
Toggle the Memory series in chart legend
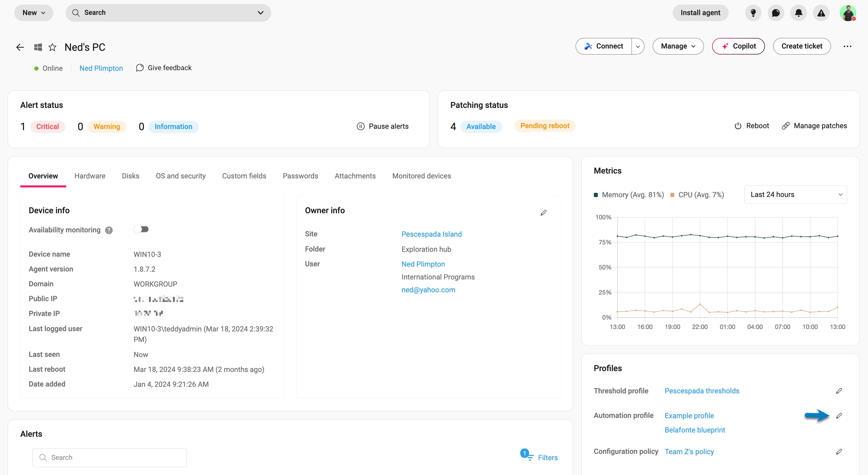[x=629, y=195]
